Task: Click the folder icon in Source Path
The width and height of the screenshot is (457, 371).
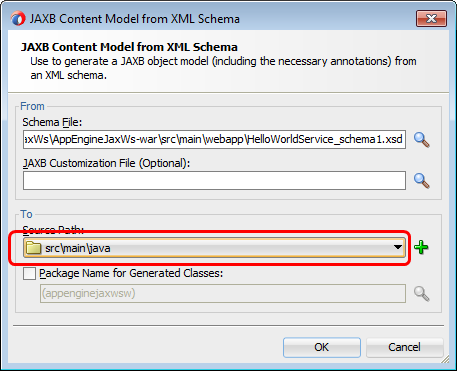Action: tap(33, 248)
